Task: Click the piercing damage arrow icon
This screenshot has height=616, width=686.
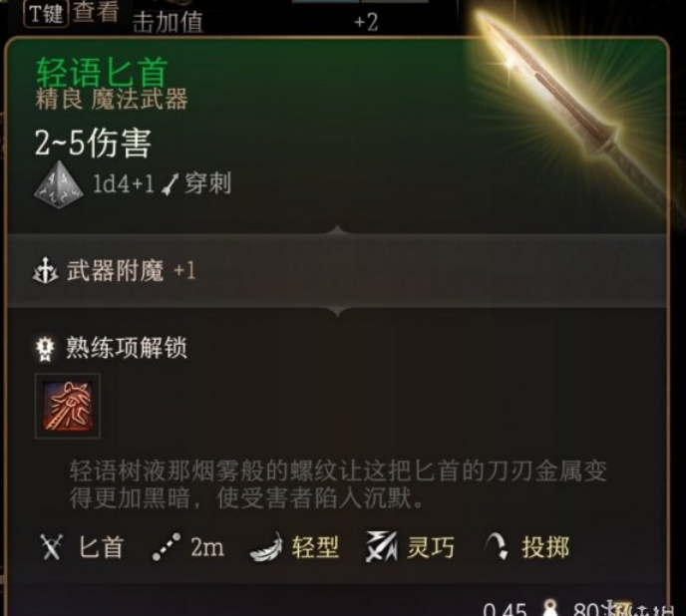Action: (x=171, y=184)
